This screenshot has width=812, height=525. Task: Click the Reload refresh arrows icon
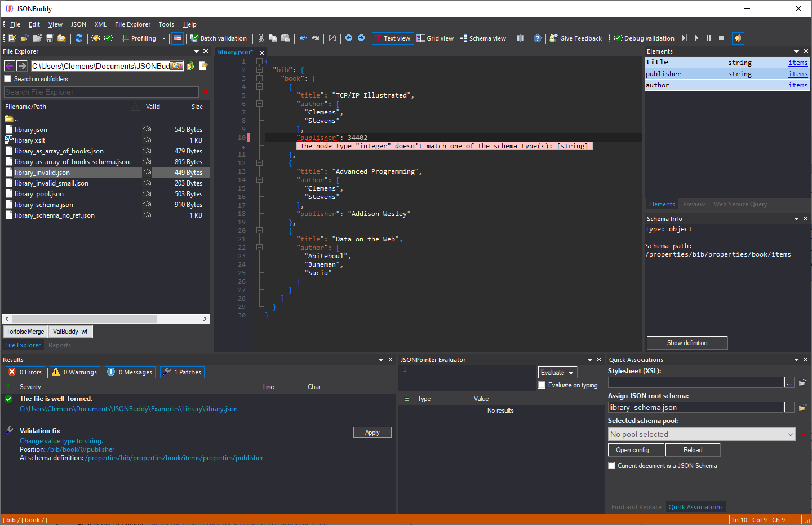[x=79, y=38]
